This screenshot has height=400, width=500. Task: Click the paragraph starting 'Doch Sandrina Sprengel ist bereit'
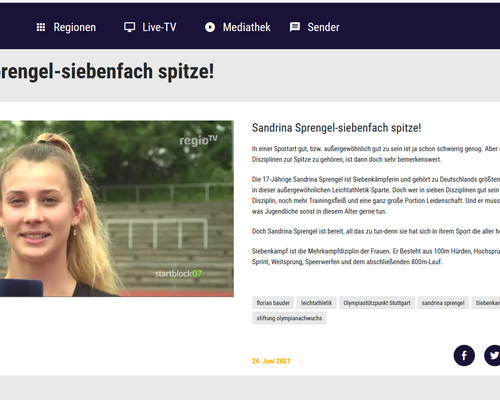tap(376, 231)
